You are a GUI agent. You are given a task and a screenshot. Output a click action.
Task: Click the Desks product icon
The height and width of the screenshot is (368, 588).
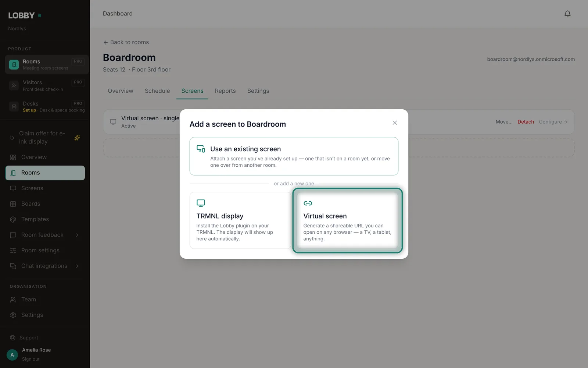[14, 107]
